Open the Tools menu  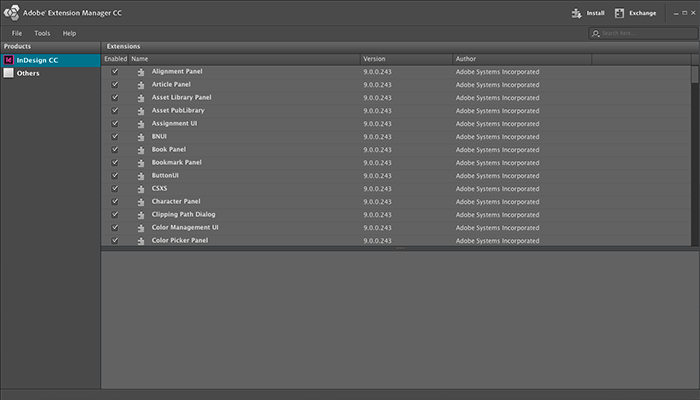[42, 33]
